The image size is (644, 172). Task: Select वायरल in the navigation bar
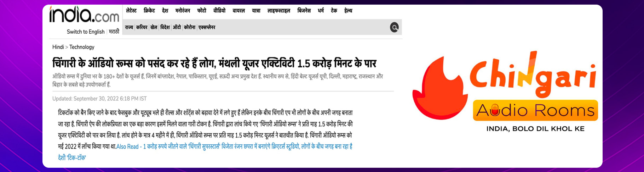(239, 11)
